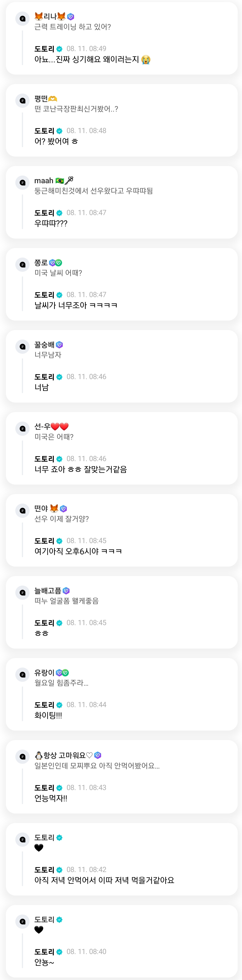Click the avatar icon beside 평떤's message
The height and width of the screenshot is (980, 242).
(x=22, y=101)
